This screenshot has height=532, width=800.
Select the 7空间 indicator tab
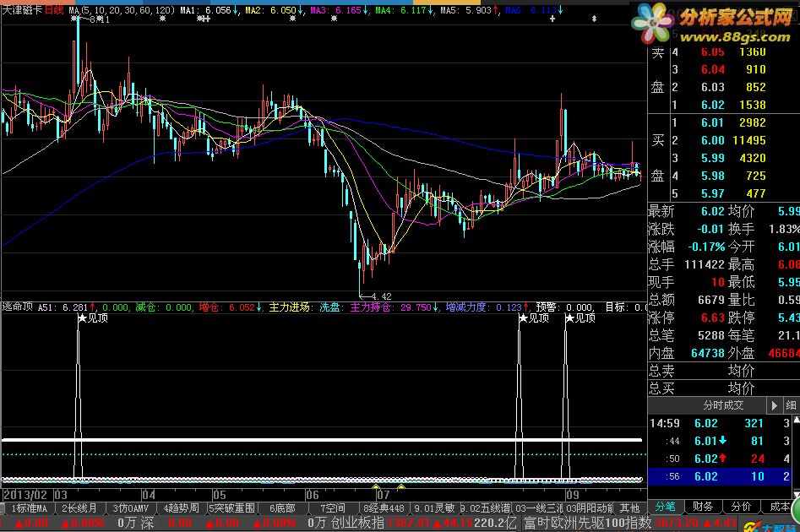pyautogui.click(x=333, y=508)
